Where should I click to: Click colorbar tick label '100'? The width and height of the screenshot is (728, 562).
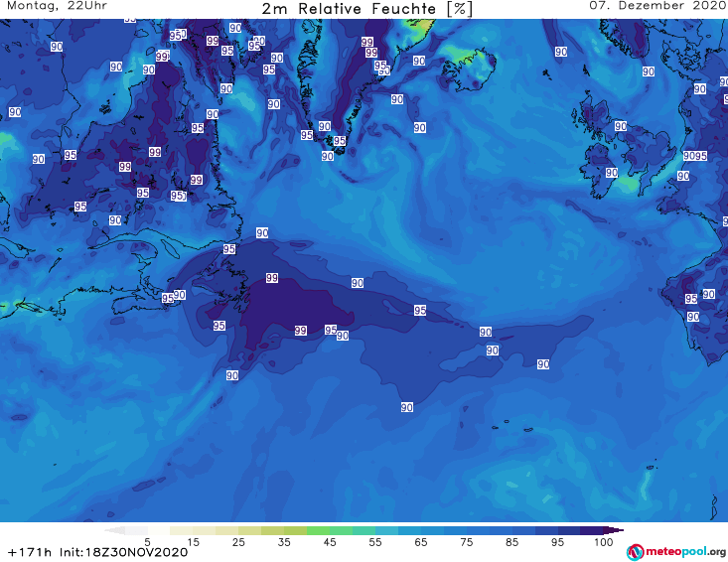click(x=604, y=542)
